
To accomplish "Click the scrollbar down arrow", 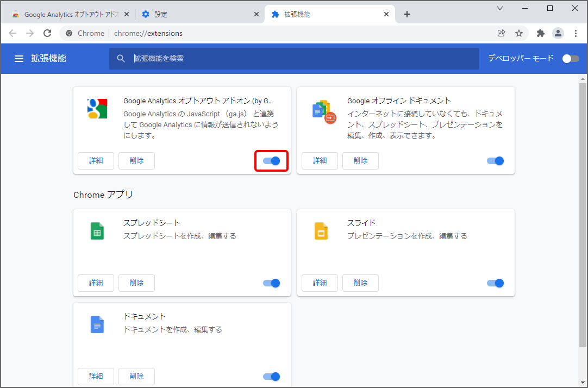I will pos(583,383).
